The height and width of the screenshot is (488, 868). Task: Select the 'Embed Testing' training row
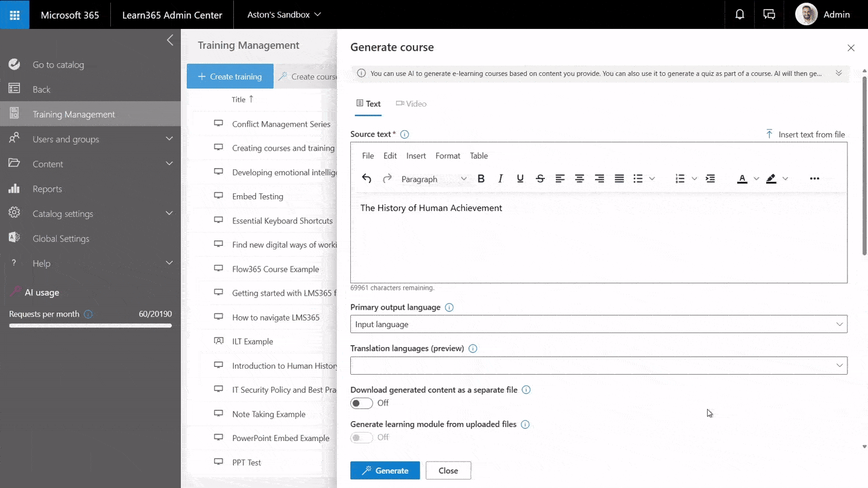[257, 196]
